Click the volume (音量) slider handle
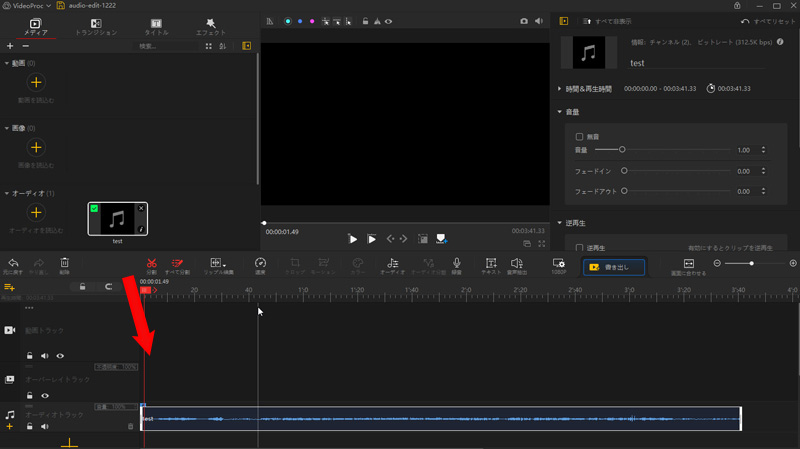The image size is (800, 449). coord(622,150)
